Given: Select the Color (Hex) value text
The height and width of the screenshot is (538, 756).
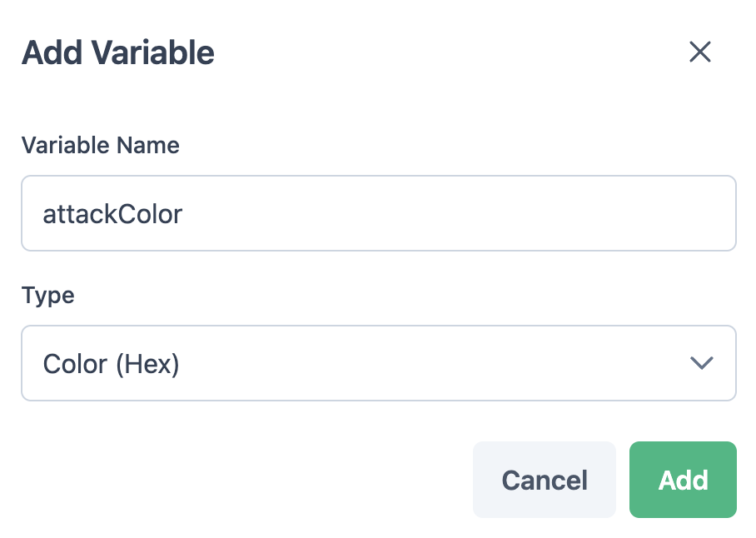Looking at the screenshot, I should (112, 364).
